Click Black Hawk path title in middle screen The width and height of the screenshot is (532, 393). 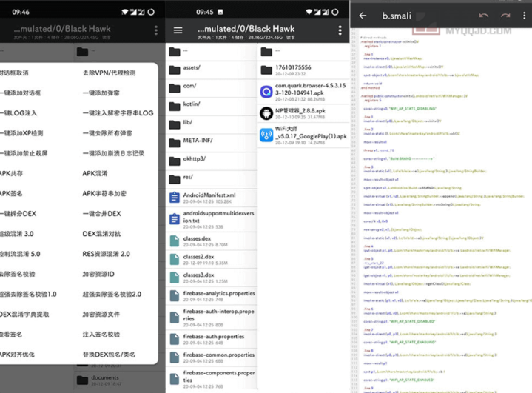point(246,29)
